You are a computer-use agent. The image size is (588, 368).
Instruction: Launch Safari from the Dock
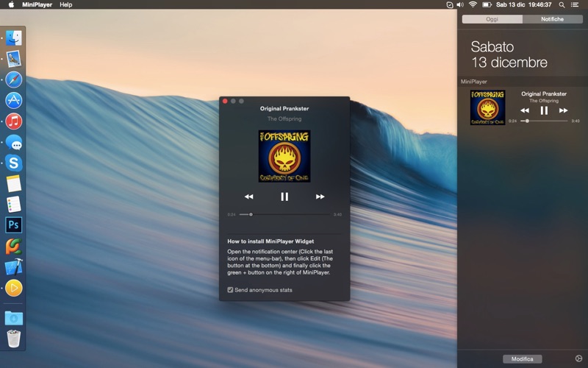14,79
